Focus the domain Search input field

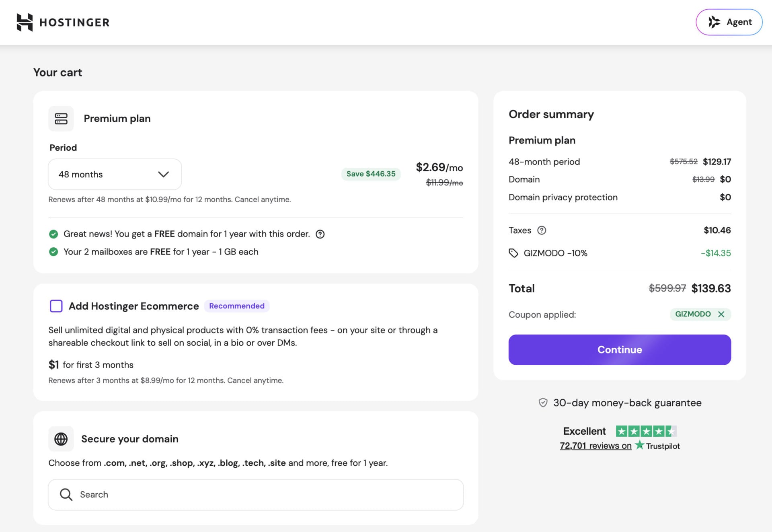pyautogui.click(x=256, y=495)
